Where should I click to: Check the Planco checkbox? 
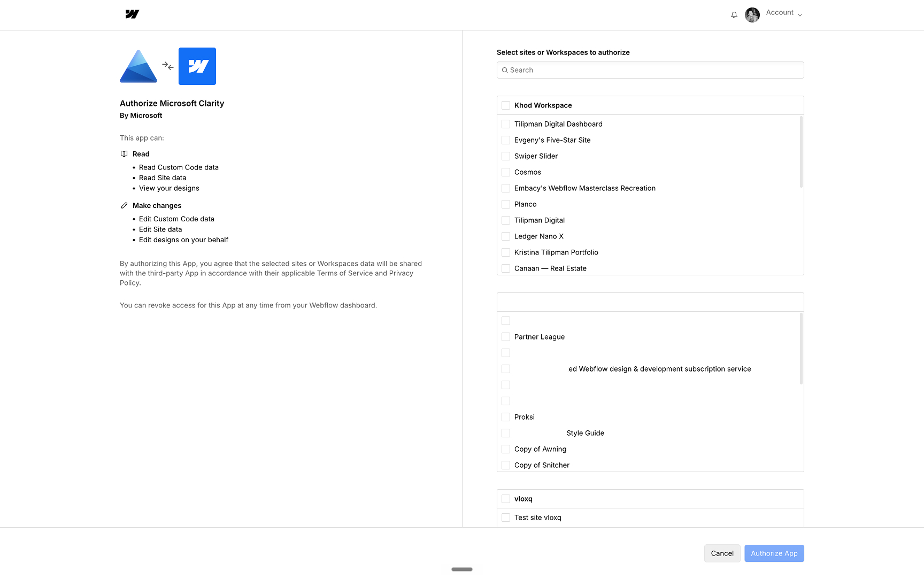pyautogui.click(x=506, y=204)
